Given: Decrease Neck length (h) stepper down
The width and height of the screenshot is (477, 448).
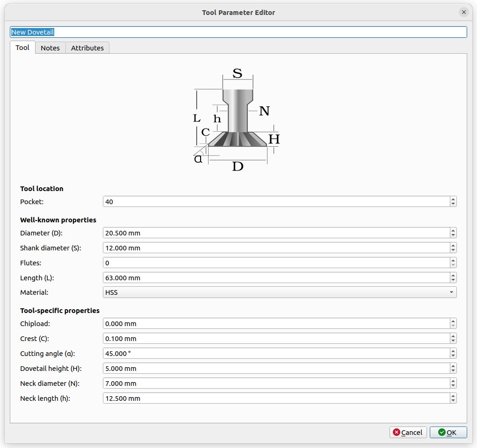Looking at the screenshot, I should [x=453, y=401].
